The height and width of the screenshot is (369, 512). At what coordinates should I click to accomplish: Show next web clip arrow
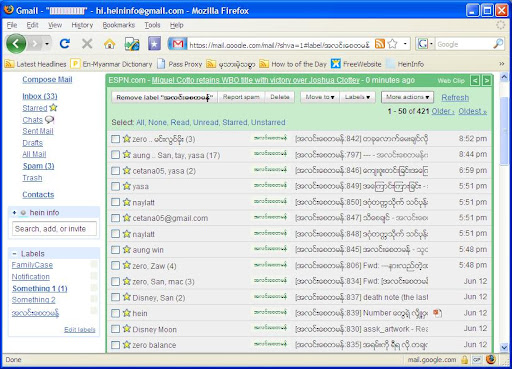tap(487, 80)
